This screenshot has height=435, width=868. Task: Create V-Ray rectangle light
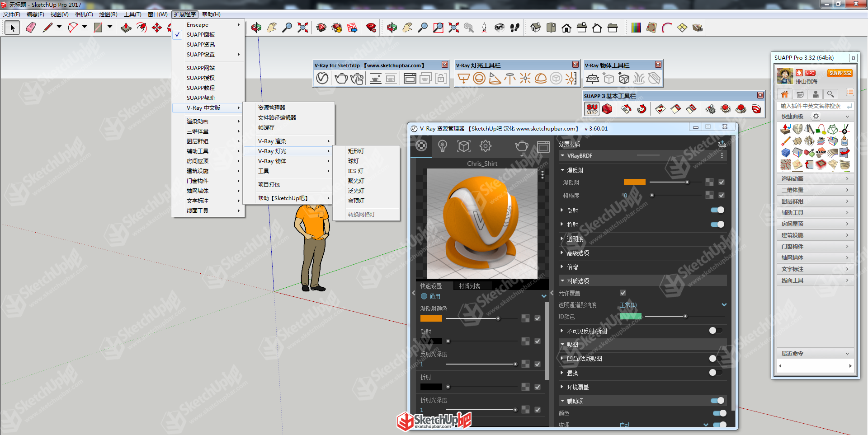(464, 79)
